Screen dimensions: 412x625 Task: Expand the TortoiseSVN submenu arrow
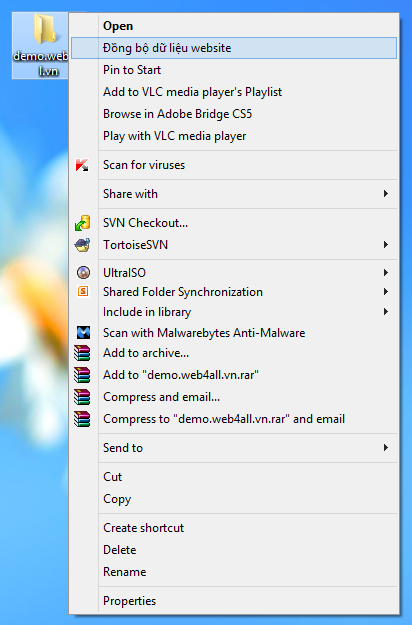(385, 244)
